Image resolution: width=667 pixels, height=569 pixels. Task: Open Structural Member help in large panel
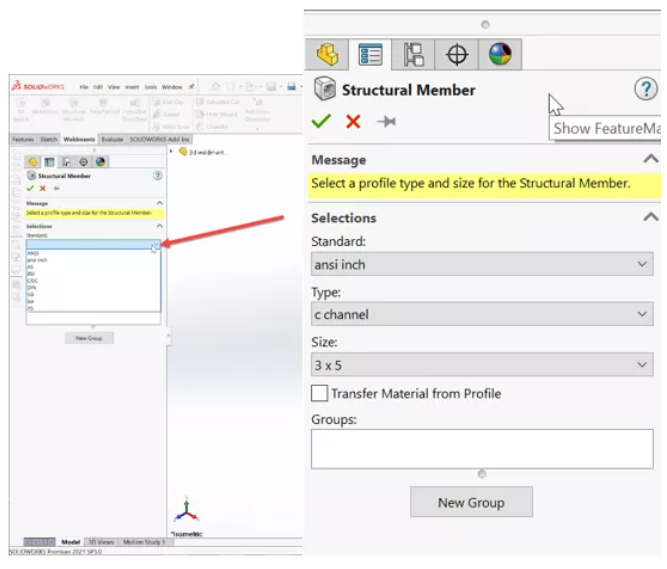pyautogui.click(x=646, y=89)
